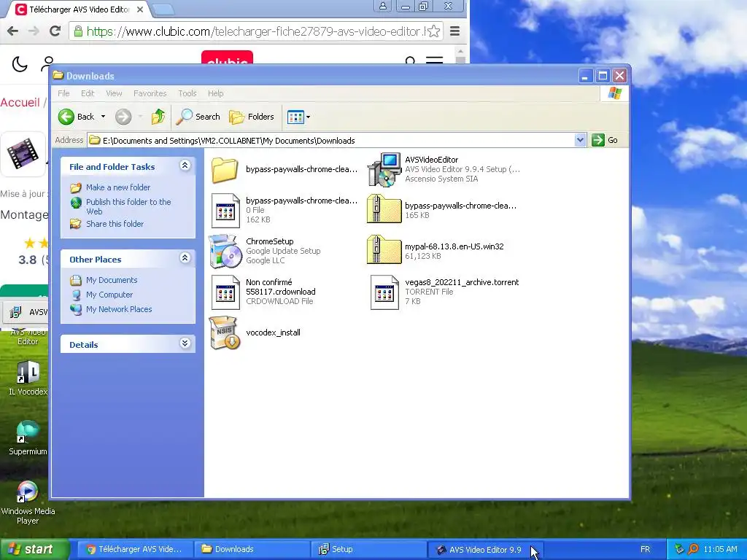
Task: Toggle dark mode moon icon on clubic
Action: (20, 64)
